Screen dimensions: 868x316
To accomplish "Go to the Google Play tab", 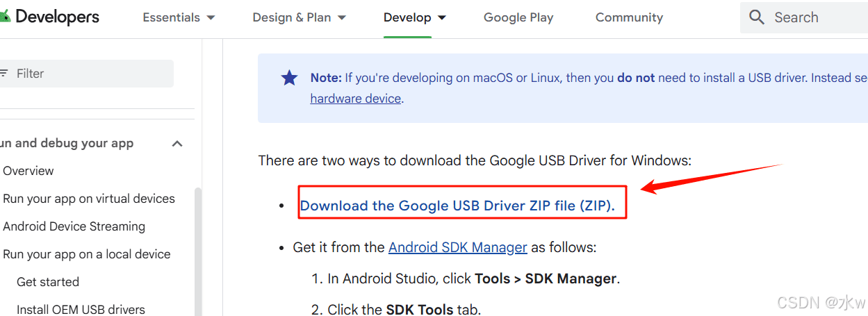I will point(518,17).
